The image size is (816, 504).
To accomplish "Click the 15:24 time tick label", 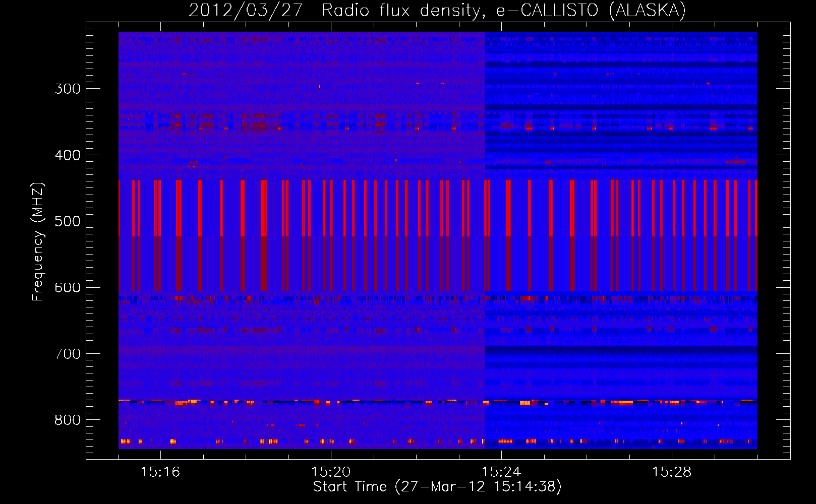I will [x=501, y=472].
